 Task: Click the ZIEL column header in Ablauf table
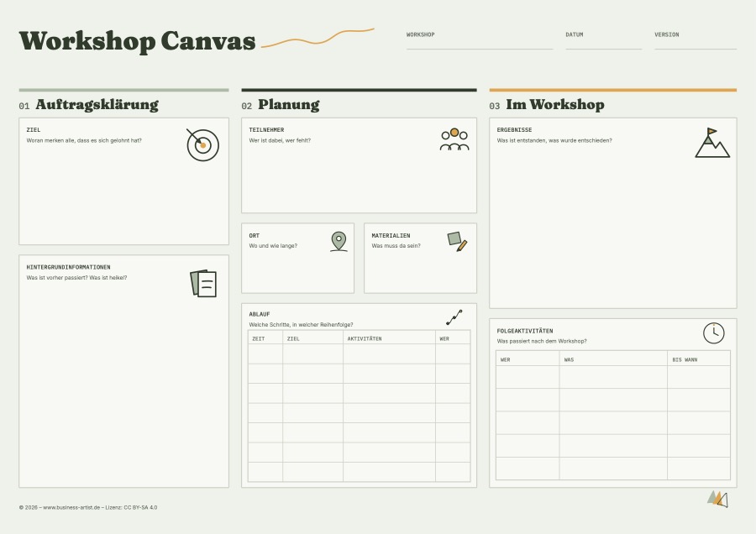[x=293, y=339]
